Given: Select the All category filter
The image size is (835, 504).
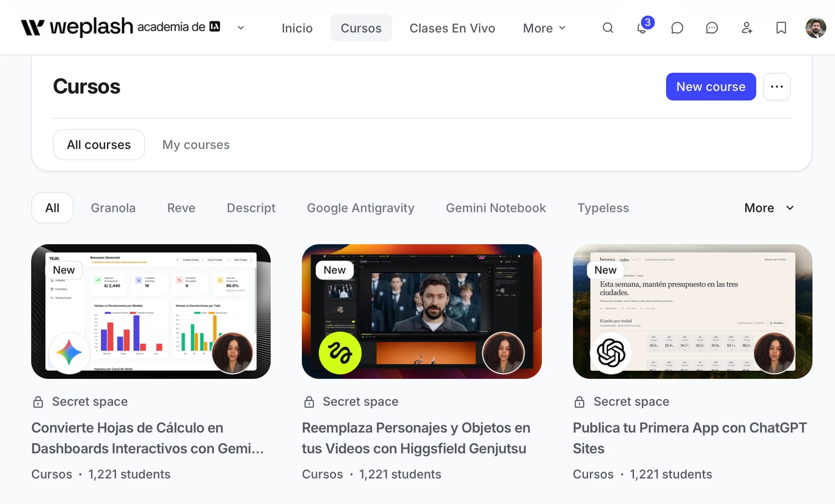Looking at the screenshot, I should [52, 208].
